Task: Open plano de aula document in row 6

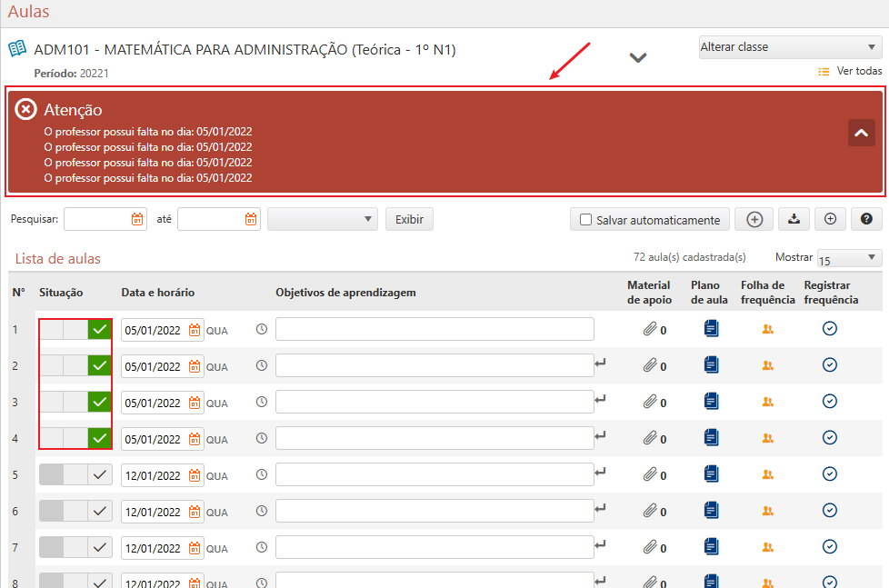Action: tap(711, 510)
